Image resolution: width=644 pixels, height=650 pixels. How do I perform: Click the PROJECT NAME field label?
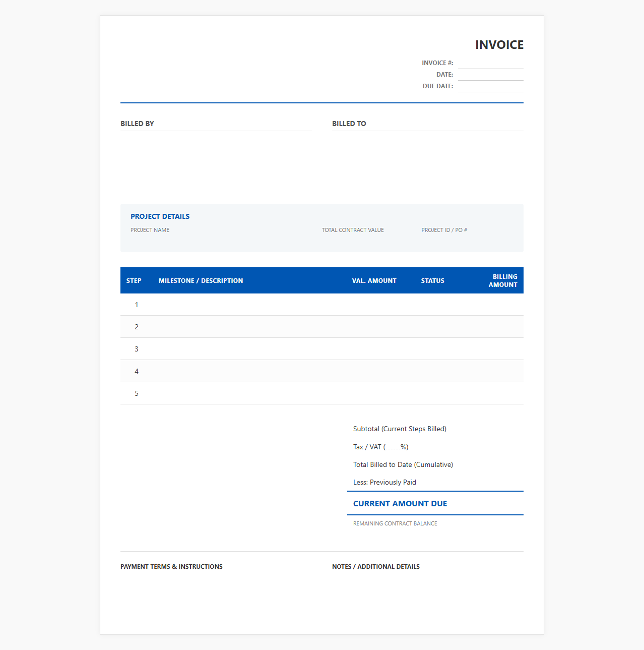[x=150, y=230]
